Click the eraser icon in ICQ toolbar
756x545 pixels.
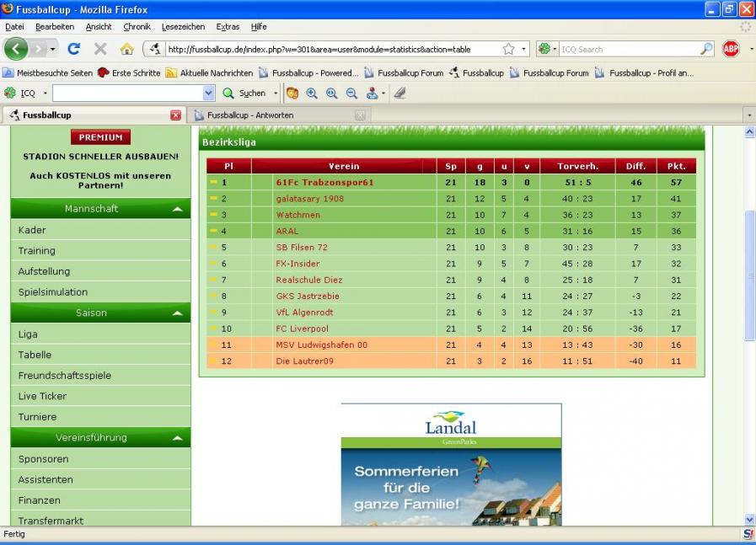(x=399, y=94)
